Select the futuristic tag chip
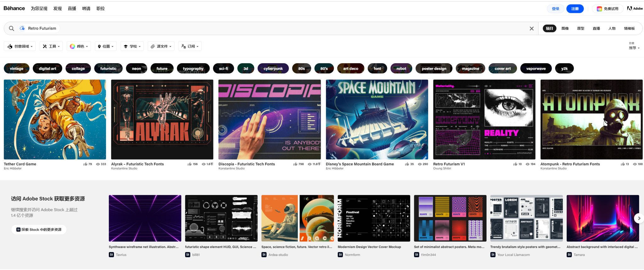644x270 pixels. pos(108,68)
